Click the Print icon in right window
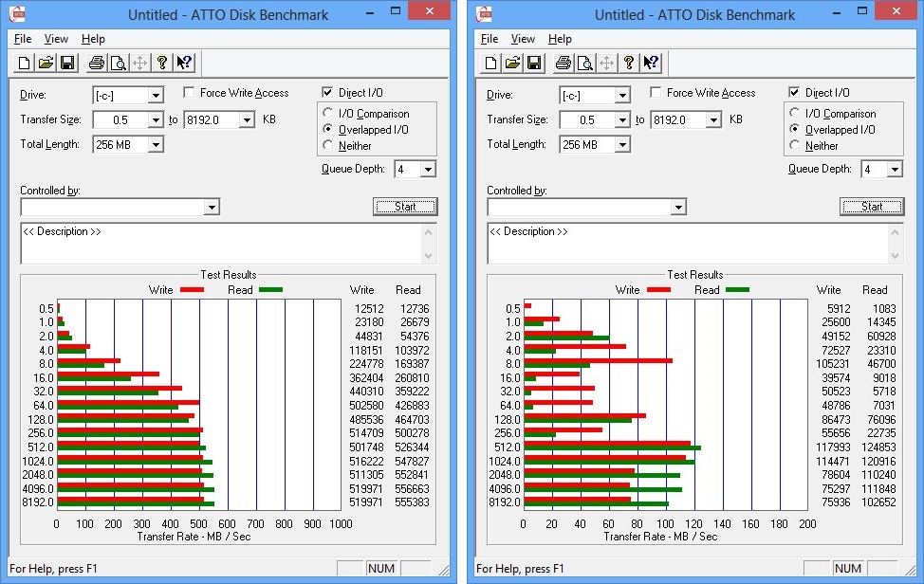924x584 pixels. tap(564, 63)
